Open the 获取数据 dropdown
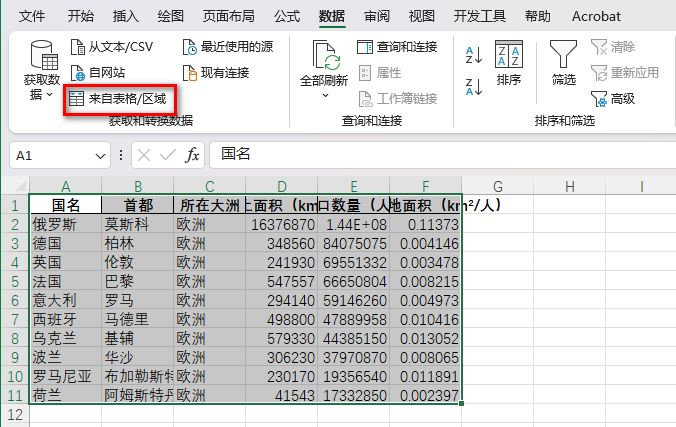Image resolution: width=676 pixels, height=427 pixels. [x=42, y=70]
